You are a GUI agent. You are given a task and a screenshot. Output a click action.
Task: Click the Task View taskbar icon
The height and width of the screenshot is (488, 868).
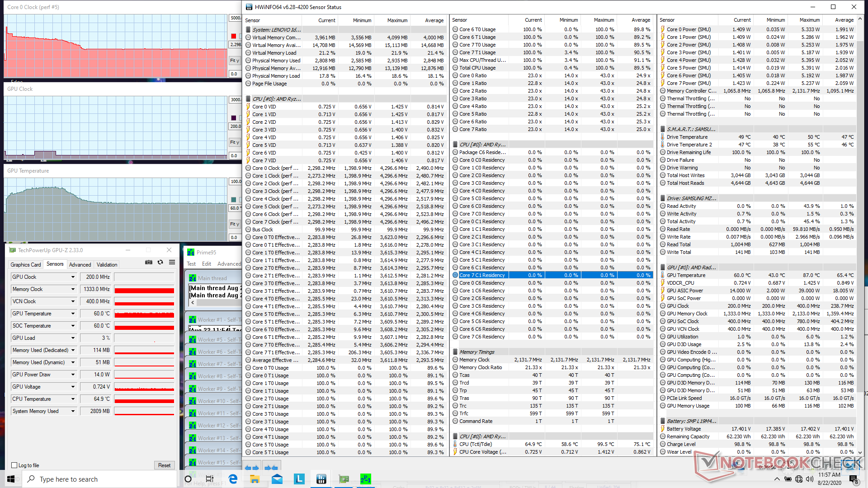coord(210,479)
